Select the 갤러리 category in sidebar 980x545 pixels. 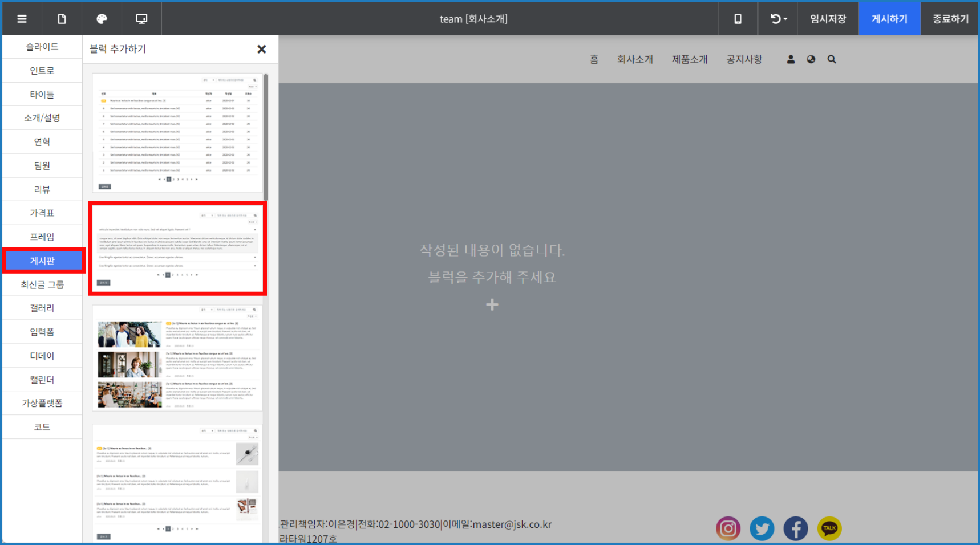[x=42, y=308]
